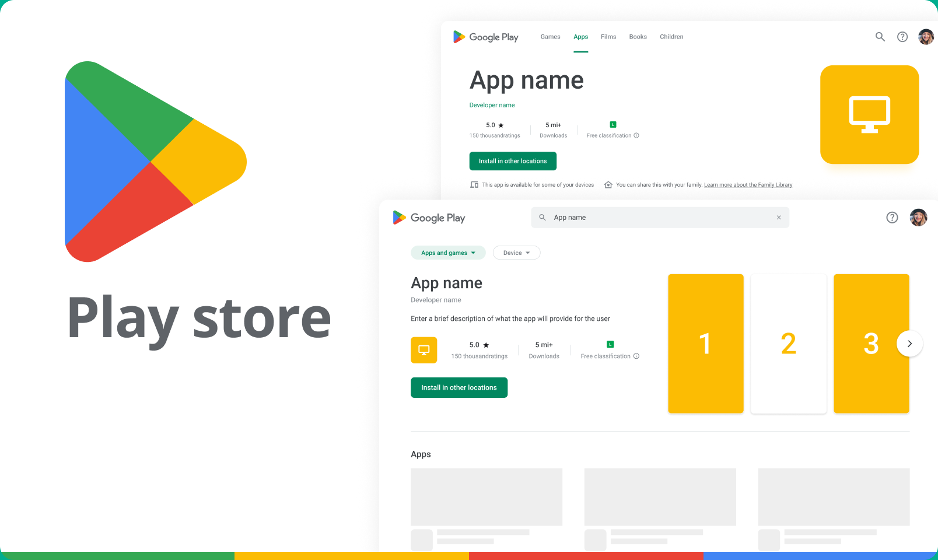Click the 5.0 rating star in the app page
938x560 pixels.
pyautogui.click(x=501, y=125)
